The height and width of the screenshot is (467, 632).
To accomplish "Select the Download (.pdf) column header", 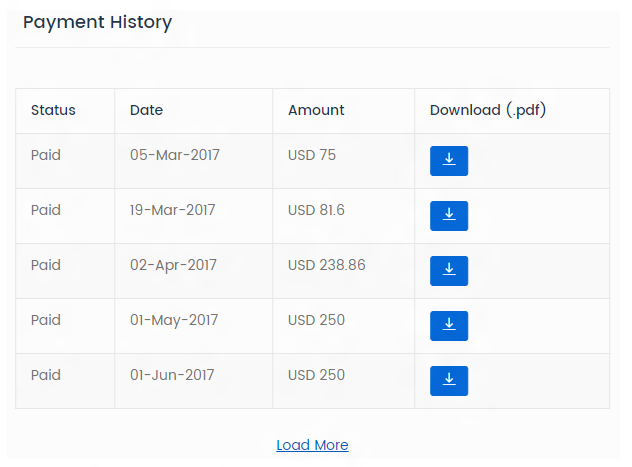I will 488,110.
